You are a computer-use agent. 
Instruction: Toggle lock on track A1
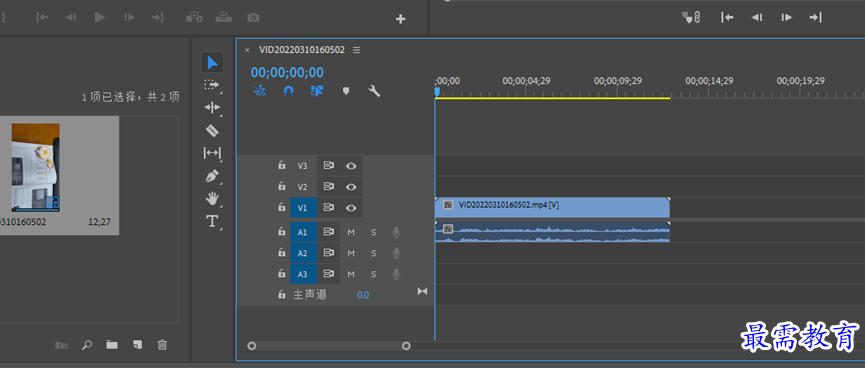pyautogui.click(x=281, y=232)
